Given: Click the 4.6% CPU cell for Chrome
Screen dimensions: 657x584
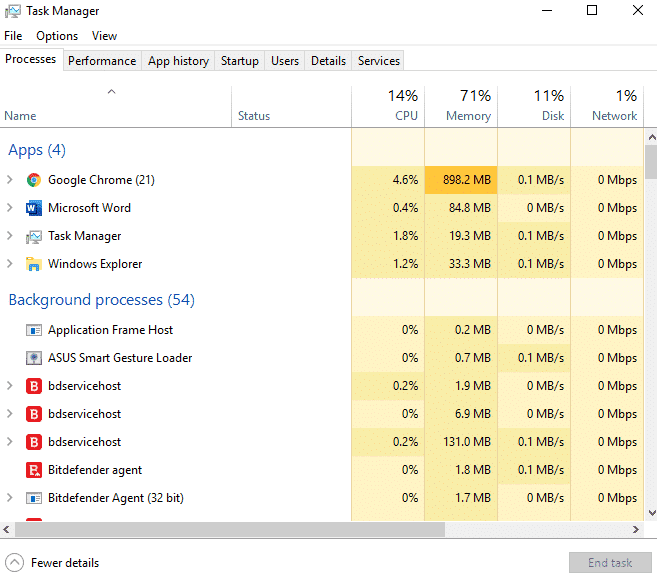Looking at the screenshot, I should 388,180.
